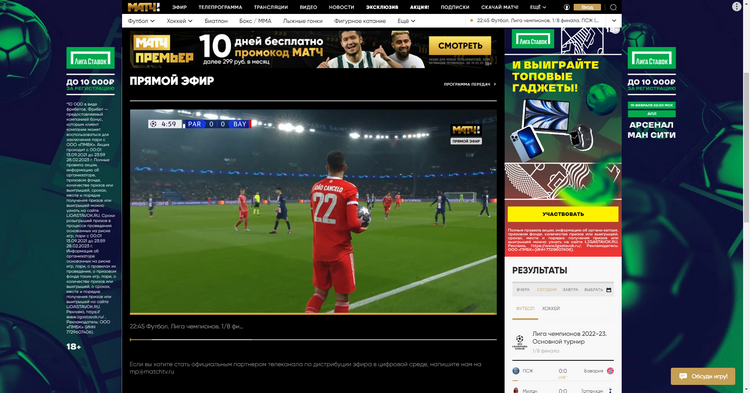Click the browser menu dots icon top right
Viewport: 750px width, 393px height.
pyautogui.click(x=736, y=7)
